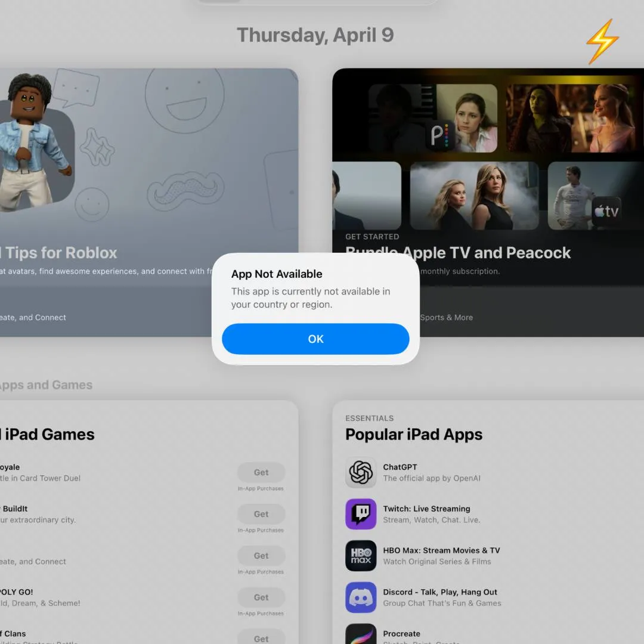Screen dimensions: 644x644
Task: Open the iPad Games list heading
Action: 47,435
